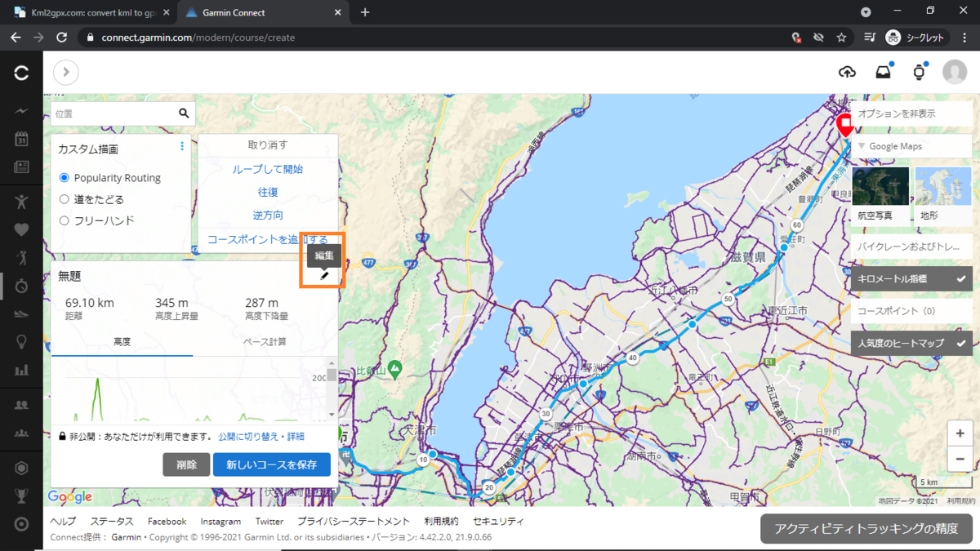Open the golfer icon in sidebar
Image resolution: width=980 pixels, height=551 pixels.
click(x=21, y=258)
